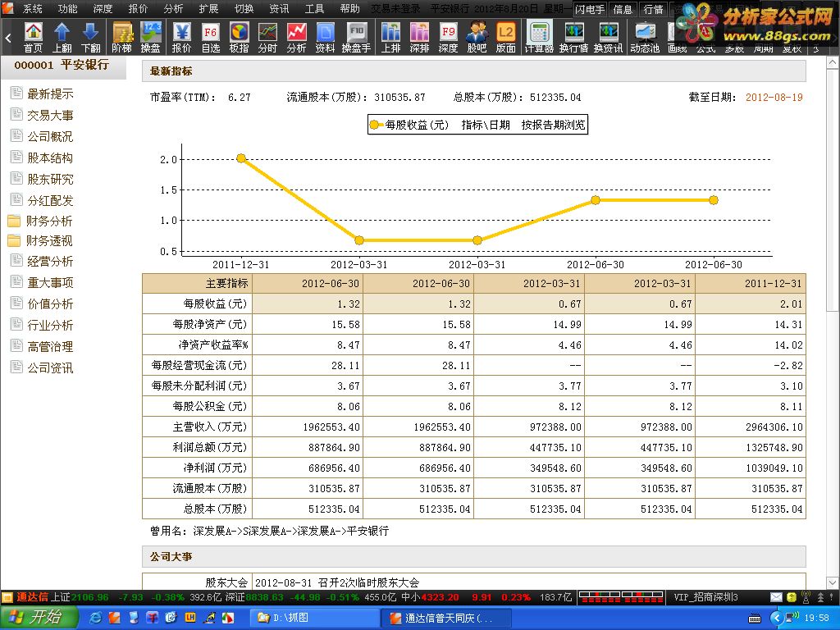
Task: Select 股东研究 in sidebar
Action: [x=50, y=180]
